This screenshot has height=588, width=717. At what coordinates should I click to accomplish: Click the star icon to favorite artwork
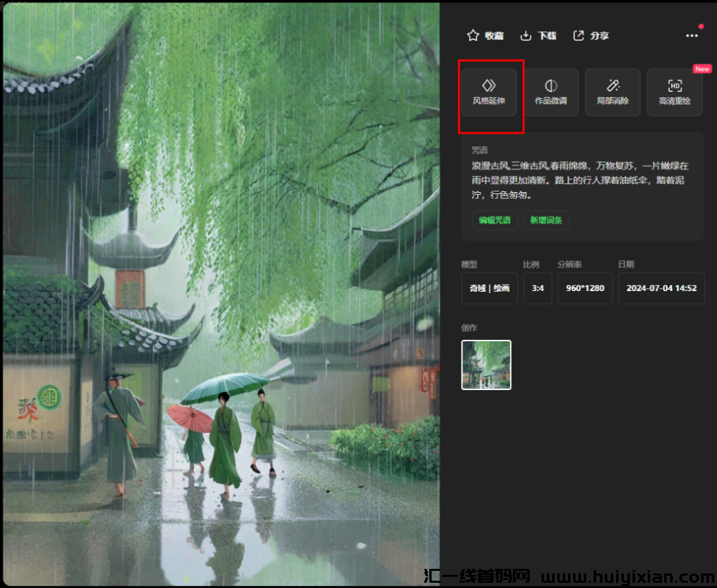(472, 36)
